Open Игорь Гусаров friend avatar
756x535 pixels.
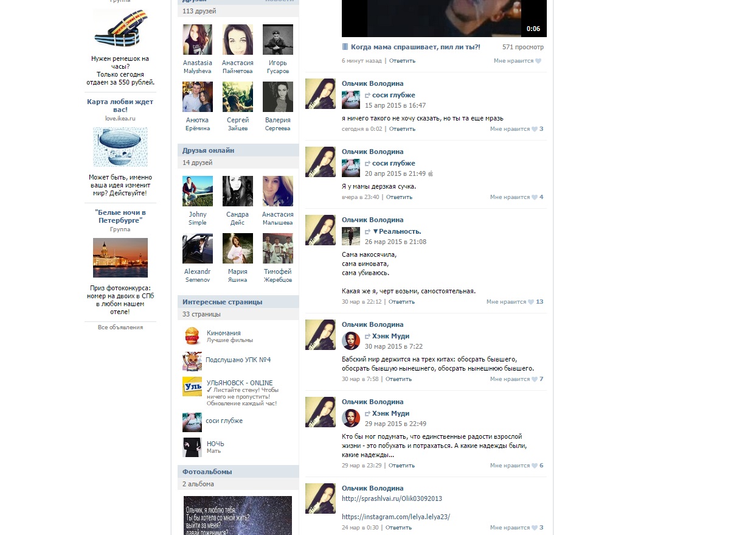tap(278, 40)
